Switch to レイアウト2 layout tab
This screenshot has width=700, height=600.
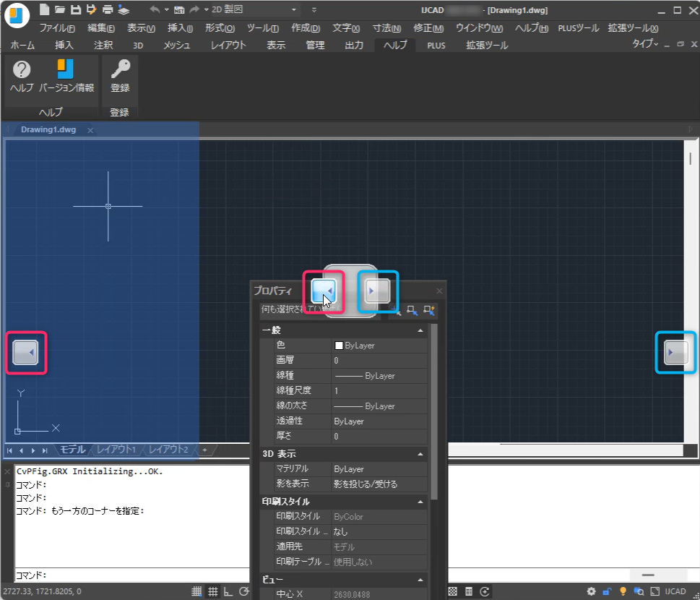tap(168, 450)
